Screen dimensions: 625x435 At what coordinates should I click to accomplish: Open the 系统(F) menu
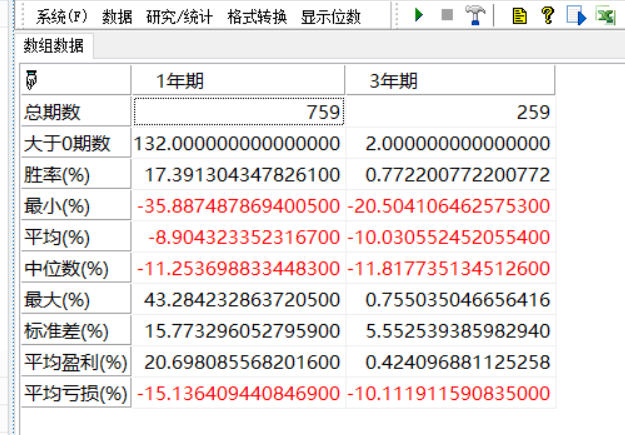click(x=62, y=17)
